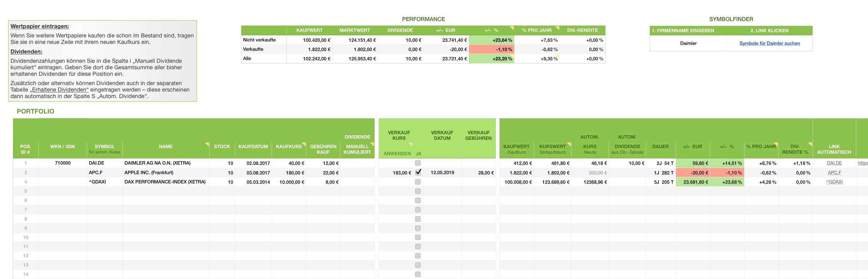Viewport: 868px width, 279px height.
Task: Open the 'Erhaltene Dividenden' table link
Action: tap(60, 90)
